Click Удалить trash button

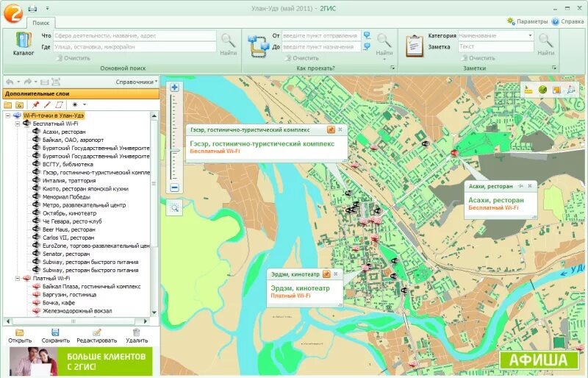coord(137,336)
